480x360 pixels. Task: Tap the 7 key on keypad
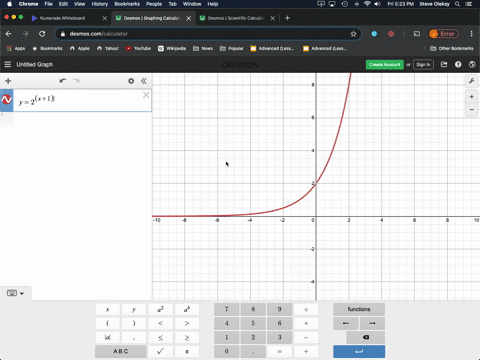[x=226, y=309]
